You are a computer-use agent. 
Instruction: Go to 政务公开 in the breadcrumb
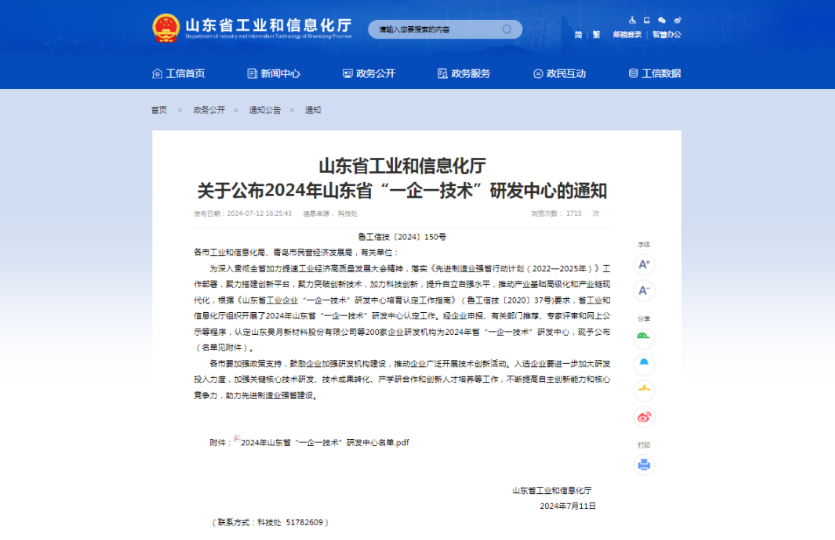209,110
